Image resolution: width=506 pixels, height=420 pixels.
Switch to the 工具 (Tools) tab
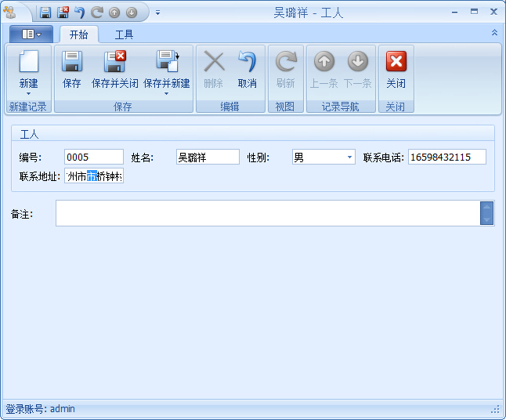pyautogui.click(x=124, y=34)
